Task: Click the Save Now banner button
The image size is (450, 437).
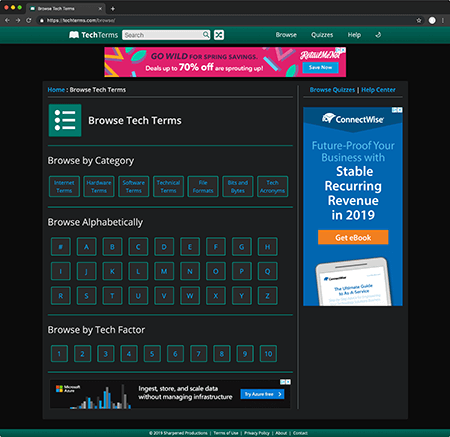Action: [320, 67]
